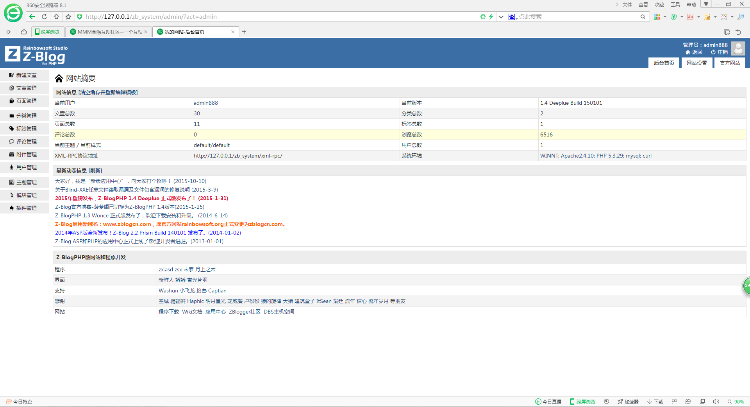Open the address bar history dropdown arrow
This screenshot has width=750, height=407.
[x=501, y=17]
